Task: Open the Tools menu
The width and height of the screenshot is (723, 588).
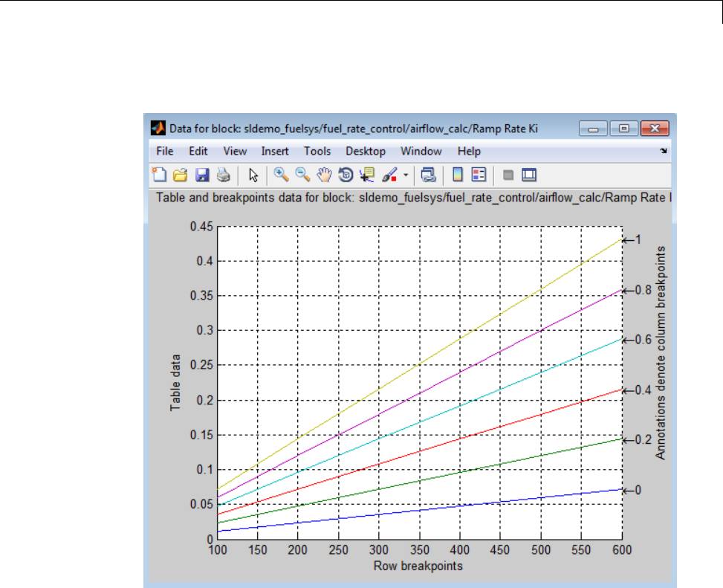Action: point(317,151)
